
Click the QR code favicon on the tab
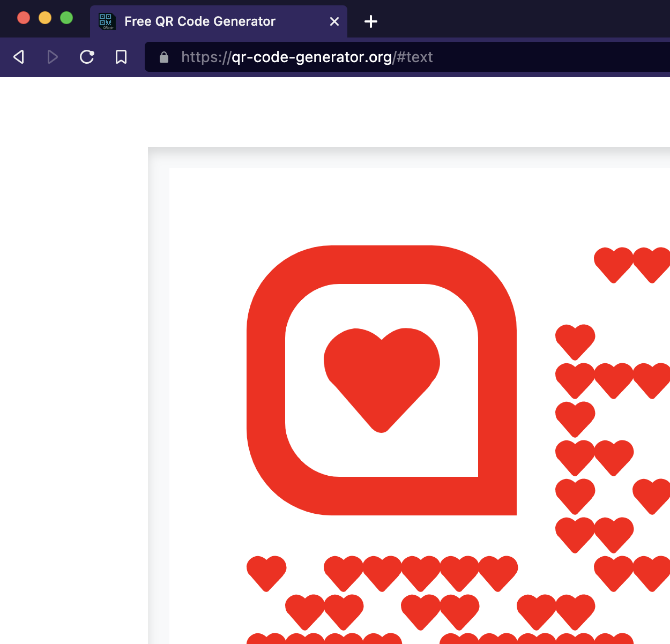click(106, 21)
